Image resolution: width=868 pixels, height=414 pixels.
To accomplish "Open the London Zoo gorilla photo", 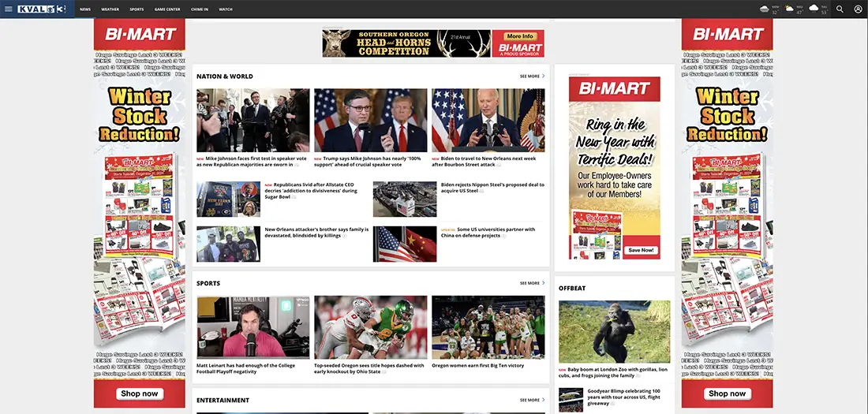I will click(615, 332).
